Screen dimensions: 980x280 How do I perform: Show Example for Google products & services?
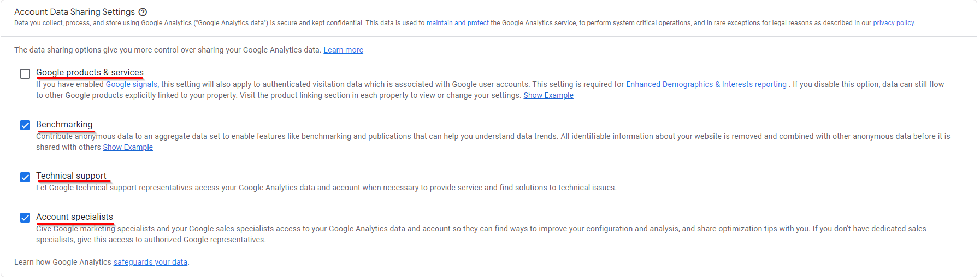point(548,95)
